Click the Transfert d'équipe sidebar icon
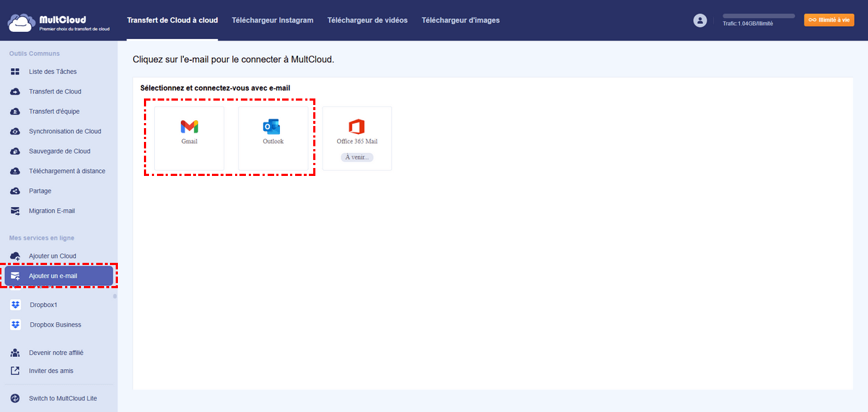 tap(15, 112)
